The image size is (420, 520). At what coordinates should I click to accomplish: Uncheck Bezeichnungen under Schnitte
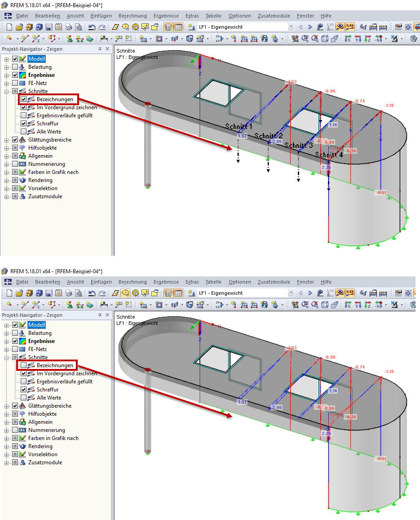tap(23, 99)
